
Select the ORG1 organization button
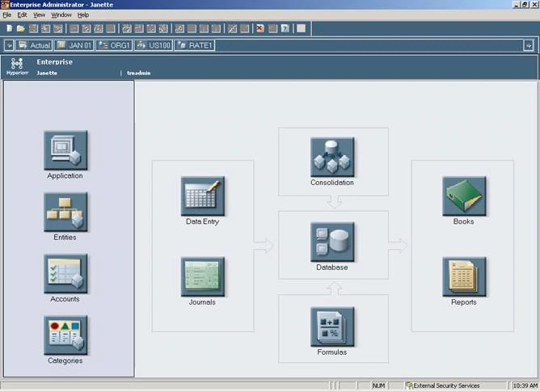[x=114, y=45]
